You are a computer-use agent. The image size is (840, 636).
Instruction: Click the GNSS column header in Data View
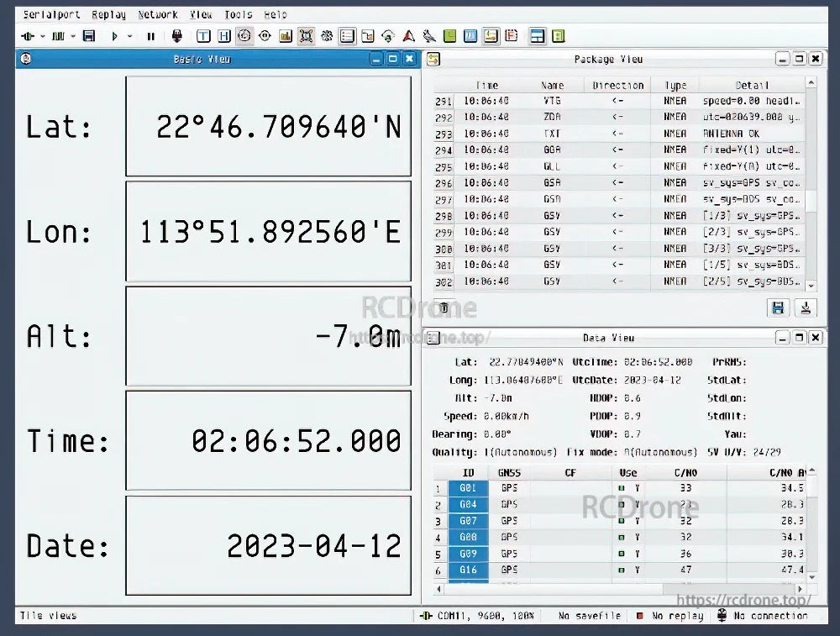[x=509, y=472]
